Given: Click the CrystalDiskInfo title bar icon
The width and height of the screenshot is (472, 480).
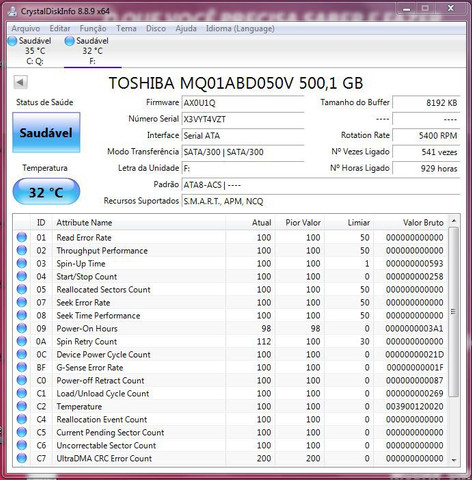Looking at the screenshot, I should [13, 11].
